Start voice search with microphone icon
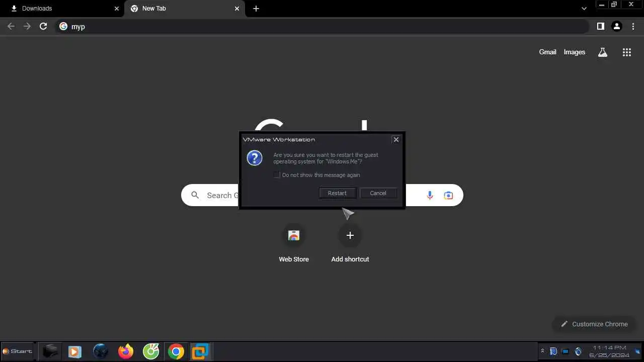Viewport: 644px width, 362px height. coord(430,195)
